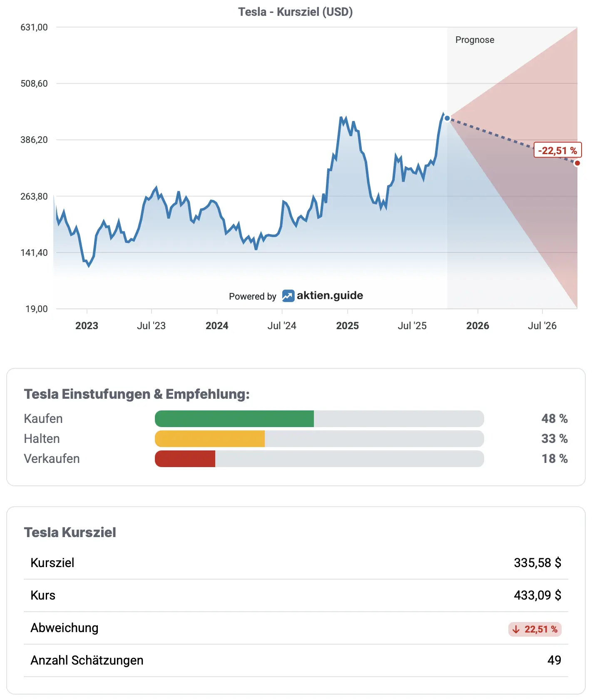Click the Anzahl Schätzungen value 49

(554, 660)
